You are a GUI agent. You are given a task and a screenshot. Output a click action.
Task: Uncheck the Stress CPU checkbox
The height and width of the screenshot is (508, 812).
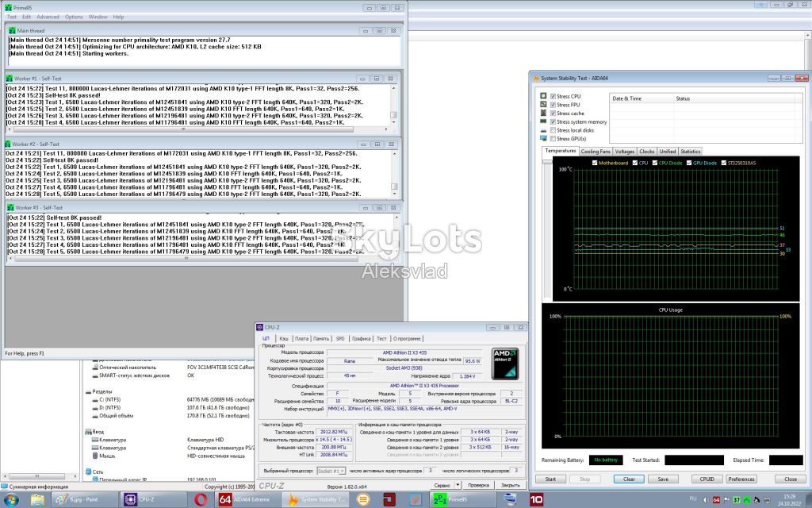[553, 96]
